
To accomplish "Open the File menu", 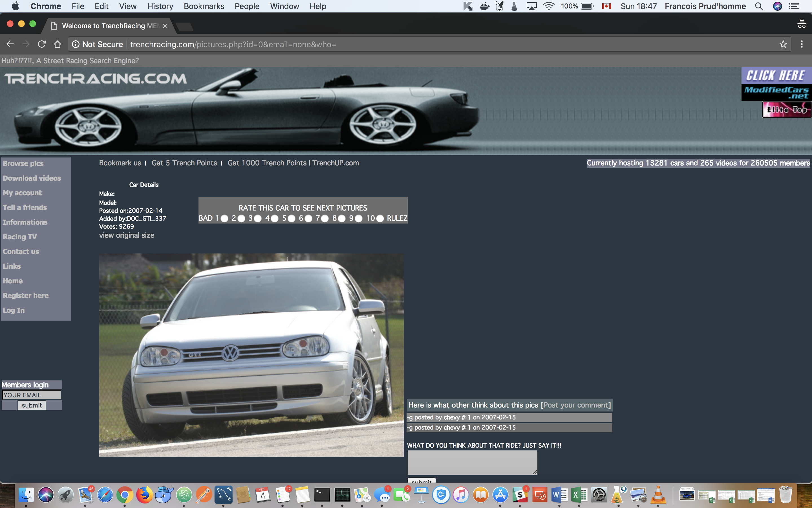I will [78, 6].
